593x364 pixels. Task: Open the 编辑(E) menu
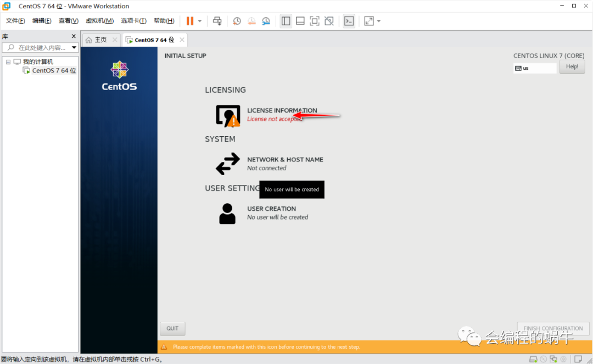coord(42,21)
